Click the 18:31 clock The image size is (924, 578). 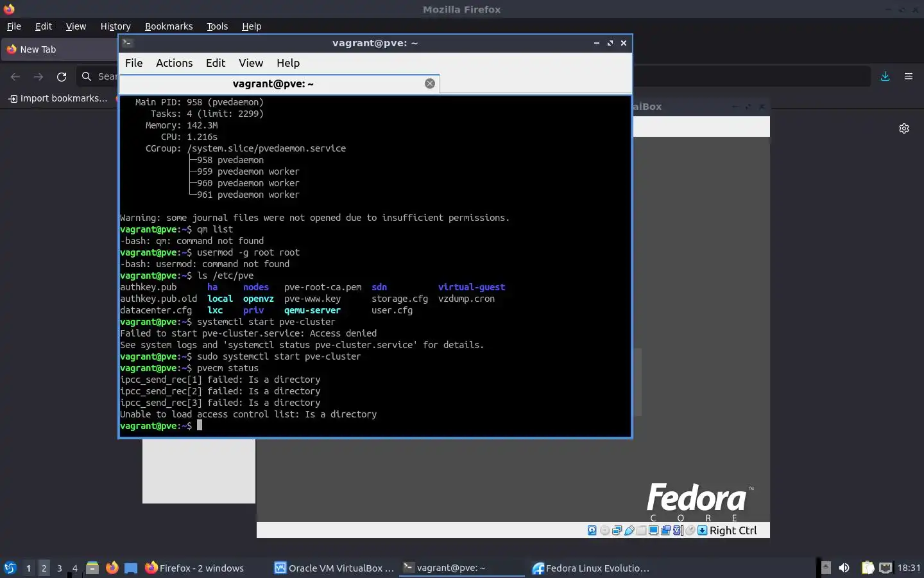[x=909, y=568]
